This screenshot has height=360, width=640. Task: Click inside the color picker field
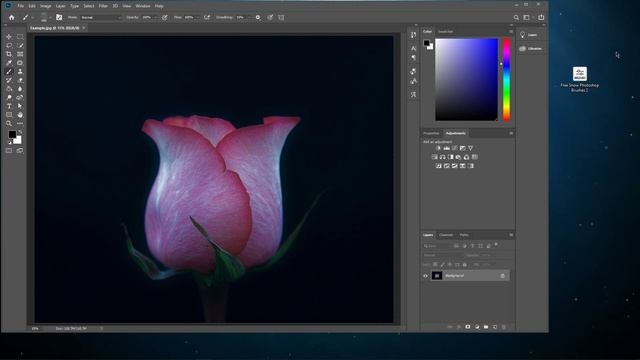(467, 80)
